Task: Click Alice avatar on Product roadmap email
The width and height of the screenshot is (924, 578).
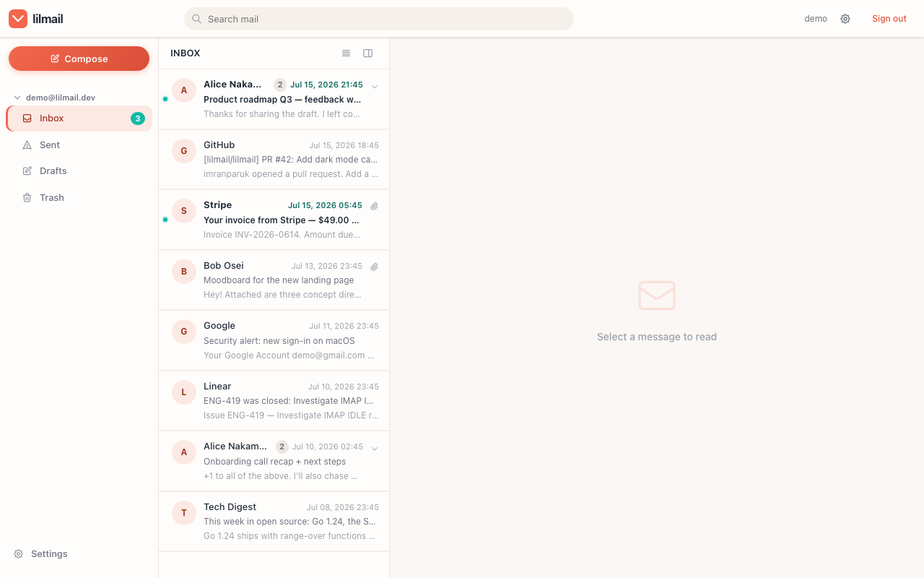Action: click(184, 90)
